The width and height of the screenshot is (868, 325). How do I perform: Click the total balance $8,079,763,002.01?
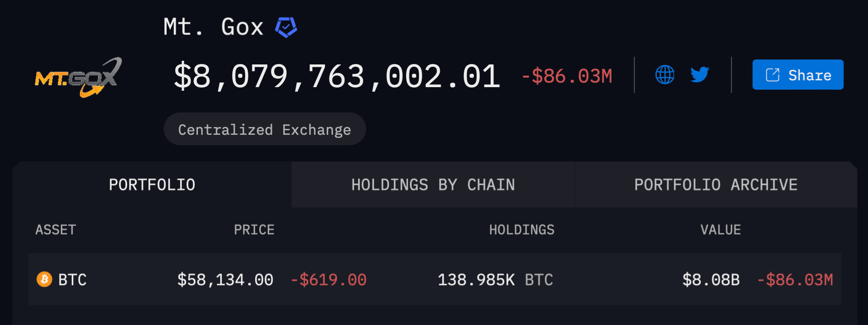pos(337,76)
